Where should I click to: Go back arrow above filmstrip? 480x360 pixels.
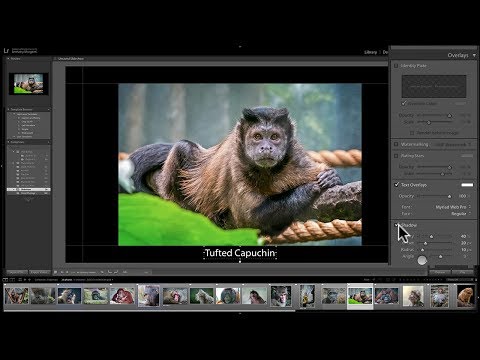(25, 280)
